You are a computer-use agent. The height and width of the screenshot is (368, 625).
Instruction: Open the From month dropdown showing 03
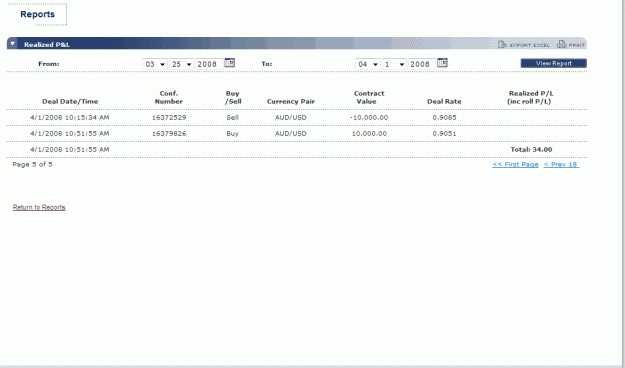[155, 64]
